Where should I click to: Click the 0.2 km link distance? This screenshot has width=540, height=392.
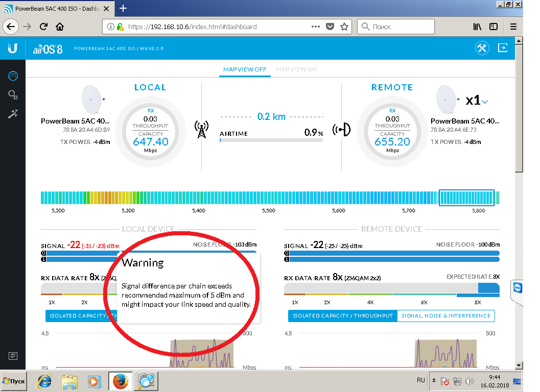271,117
